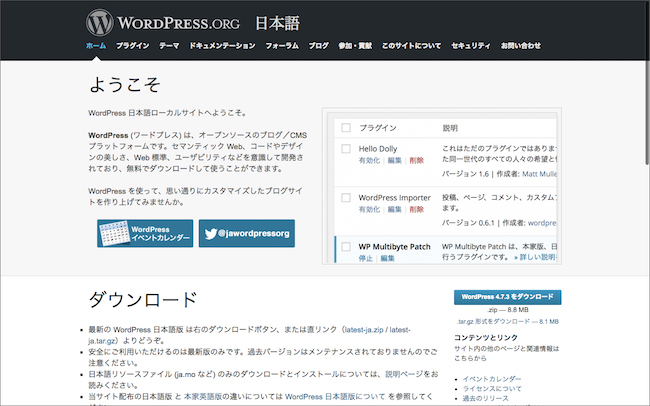Open the イベントカレンダー sidebar link
Screen dimensions: 650x406
click(492, 379)
